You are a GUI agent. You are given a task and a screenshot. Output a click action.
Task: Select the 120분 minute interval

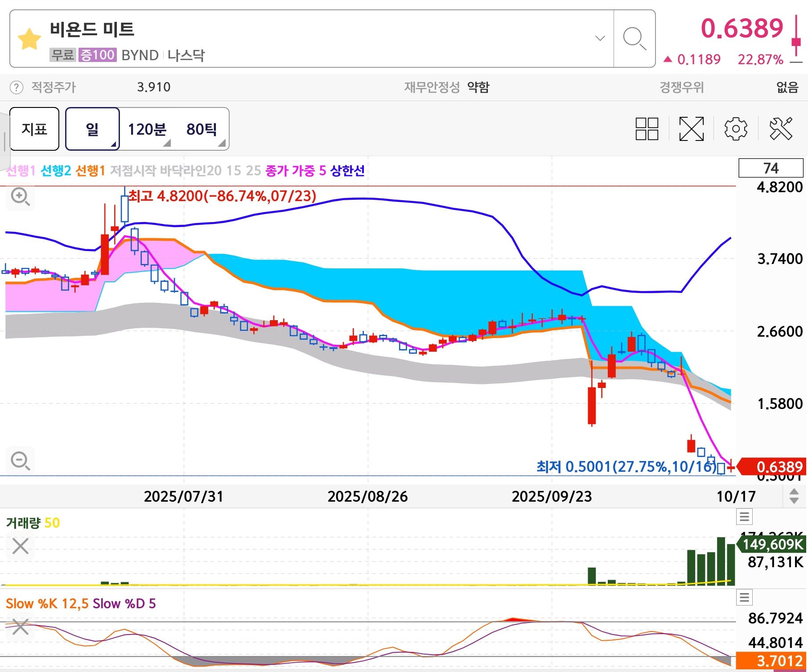pyautogui.click(x=147, y=129)
